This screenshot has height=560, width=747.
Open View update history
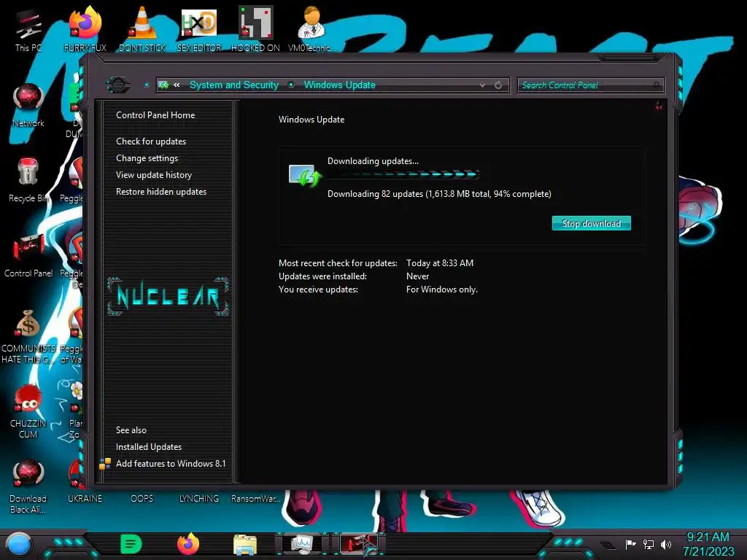154,175
